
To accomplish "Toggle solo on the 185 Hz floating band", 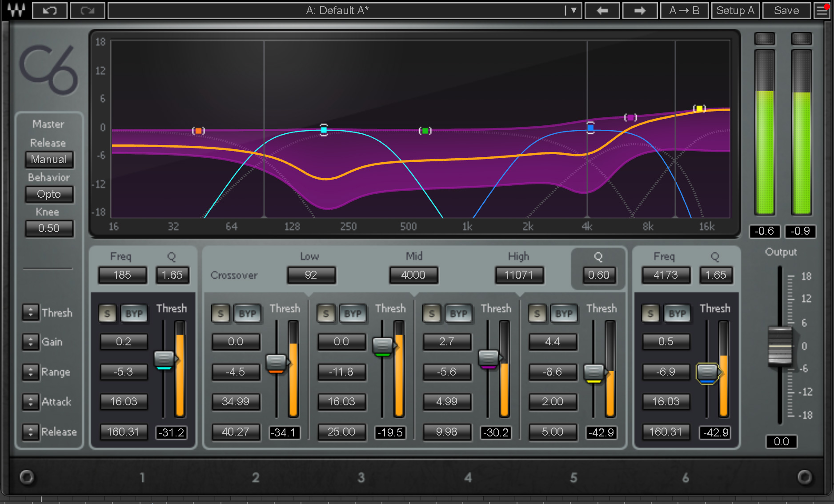I will click(x=107, y=314).
